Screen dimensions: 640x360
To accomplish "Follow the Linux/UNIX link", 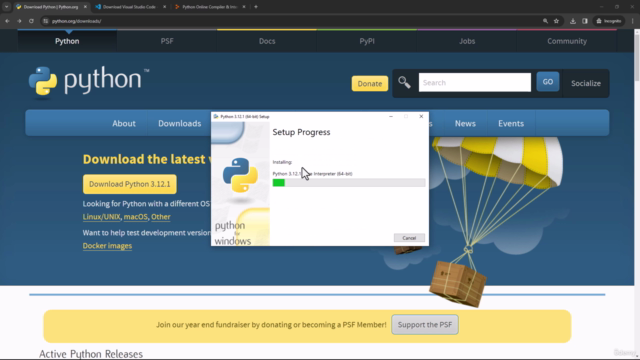I will coord(102,217).
